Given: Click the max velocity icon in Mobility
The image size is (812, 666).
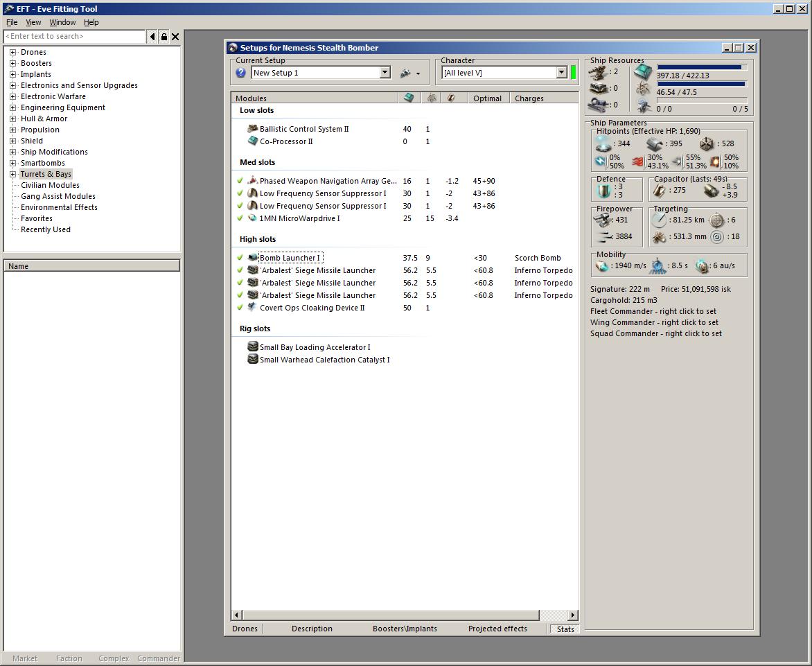Looking at the screenshot, I should coord(602,265).
